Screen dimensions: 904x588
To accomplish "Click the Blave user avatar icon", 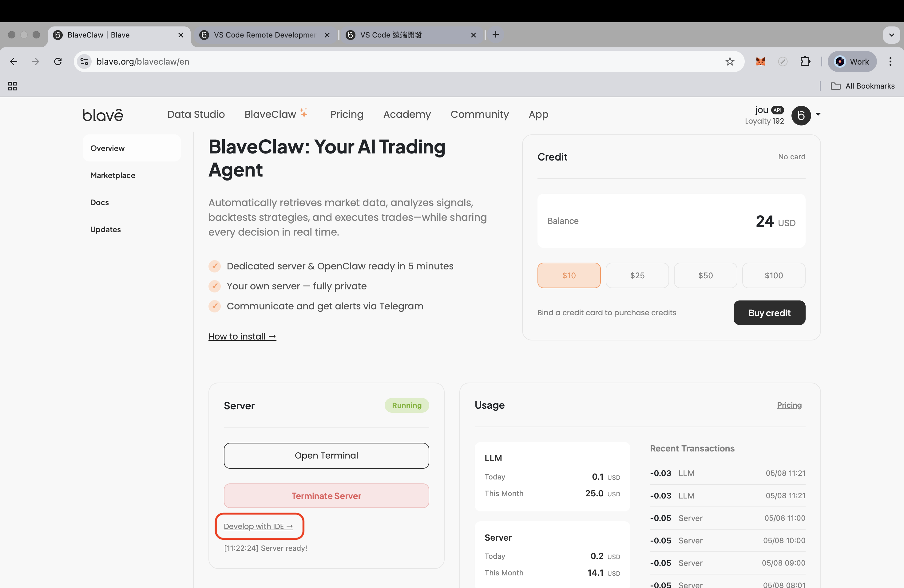I will [x=801, y=115].
